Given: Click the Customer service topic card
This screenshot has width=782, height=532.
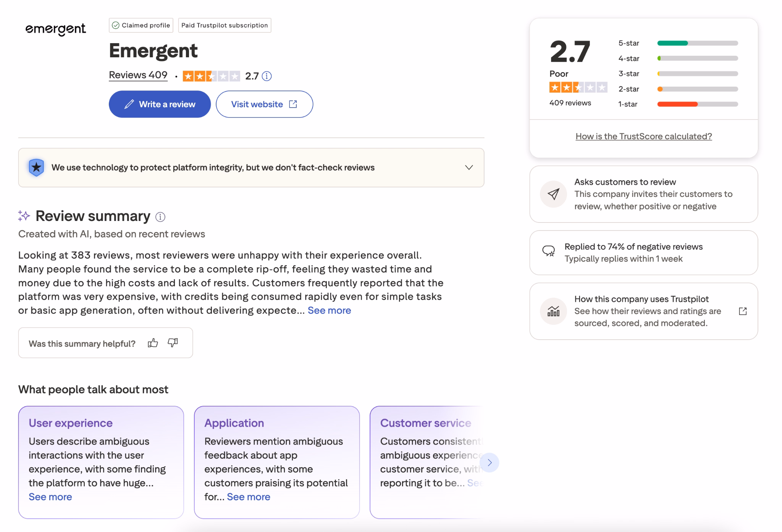Looking at the screenshot, I should click(427, 462).
